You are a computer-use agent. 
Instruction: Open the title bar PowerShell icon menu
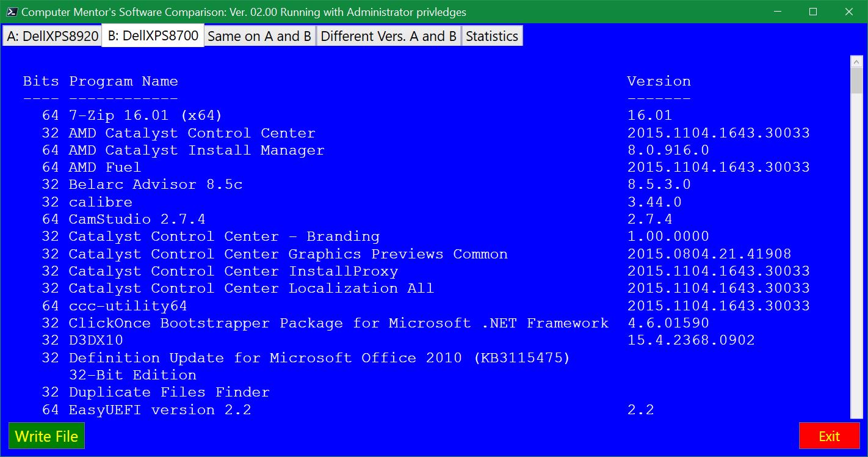tap(11, 12)
